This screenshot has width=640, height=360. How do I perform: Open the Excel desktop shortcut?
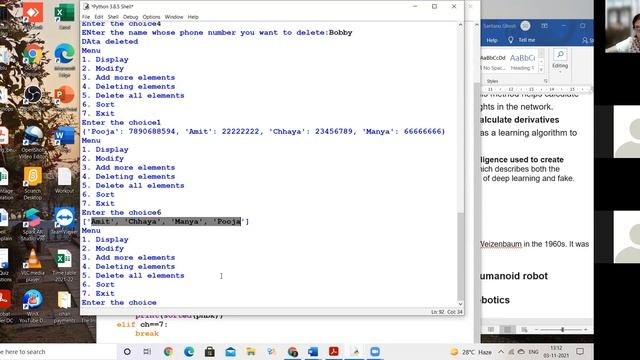(x=64, y=16)
